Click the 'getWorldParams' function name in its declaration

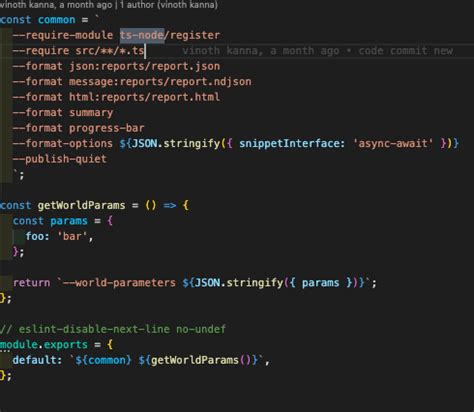[81, 205]
